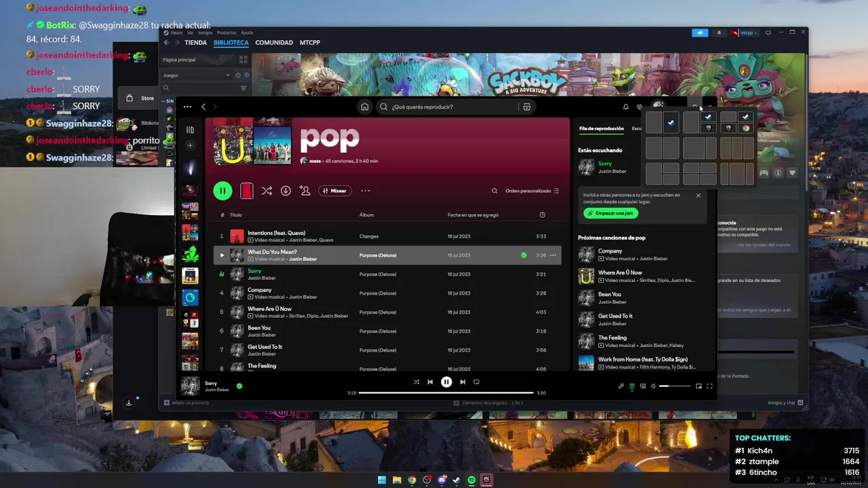Open Spotify miniplayer
Viewport: 868px width, 488px height.
point(698,386)
